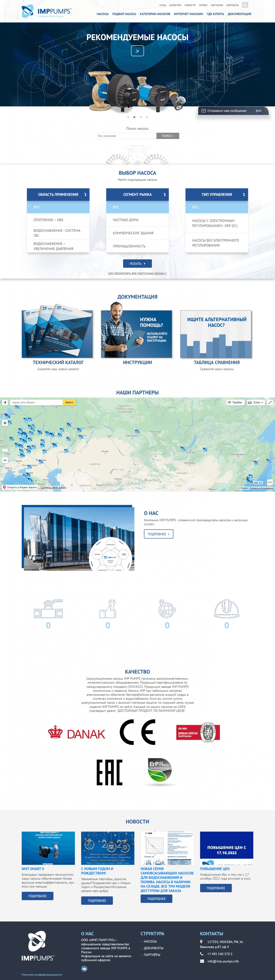
Task: Choose ЧАСТНЫЕ ДОМА market segment
Action: (x=137, y=220)
